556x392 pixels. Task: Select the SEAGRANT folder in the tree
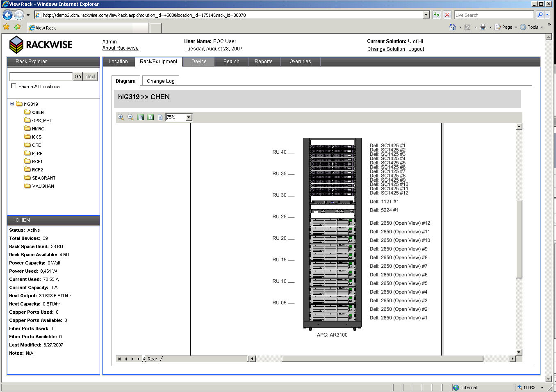(x=43, y=178)
